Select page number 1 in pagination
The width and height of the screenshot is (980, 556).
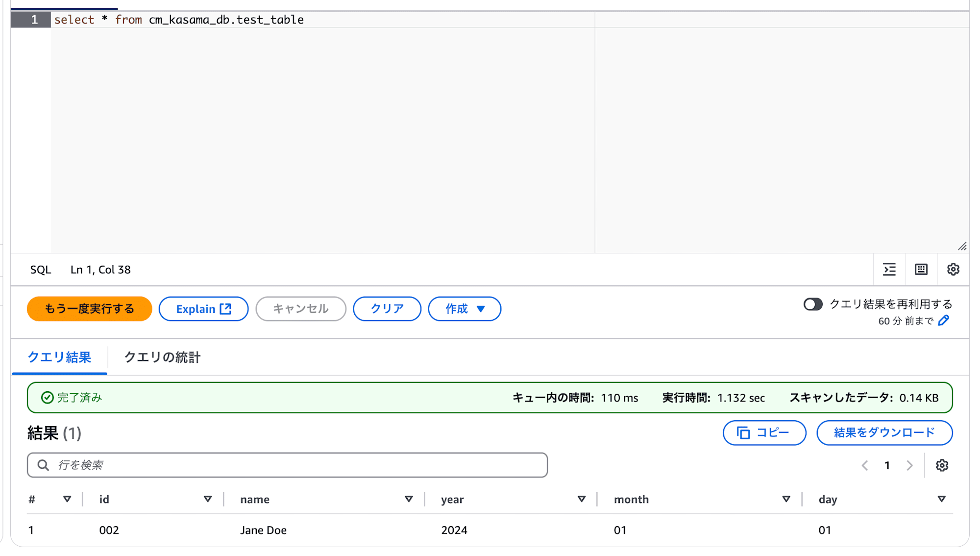coord(887,465)
